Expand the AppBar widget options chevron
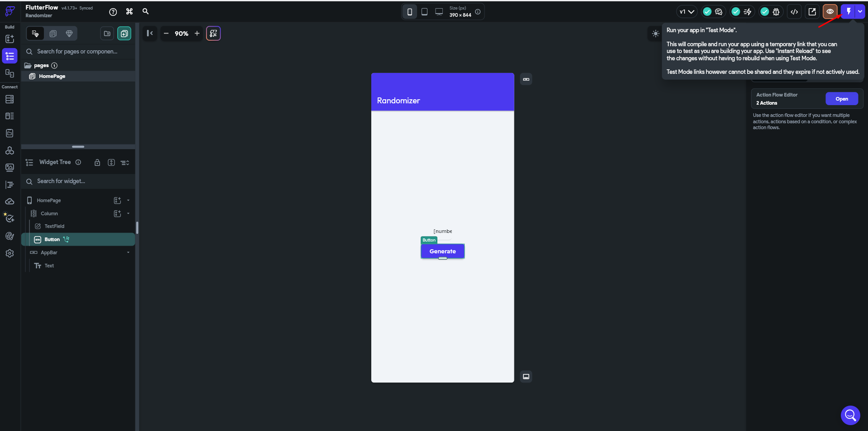Image resolution: width=868 pixels, height=431 pixels. (x=128, y=252)
